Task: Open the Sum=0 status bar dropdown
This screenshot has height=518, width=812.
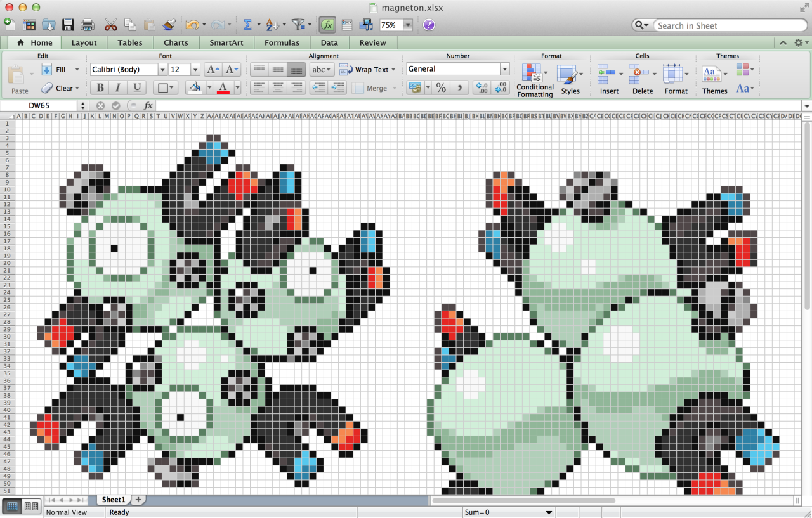Action: coord(549,512)
